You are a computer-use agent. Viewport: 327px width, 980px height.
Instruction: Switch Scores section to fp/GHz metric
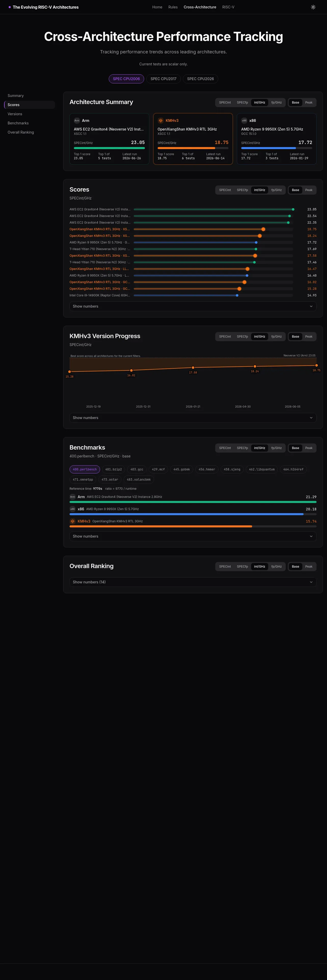pos(276,190)
